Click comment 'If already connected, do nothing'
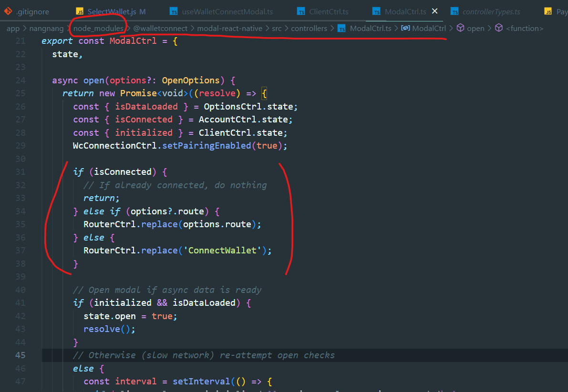This screenshot has width=568, height=392. click(x=175, y=185)
